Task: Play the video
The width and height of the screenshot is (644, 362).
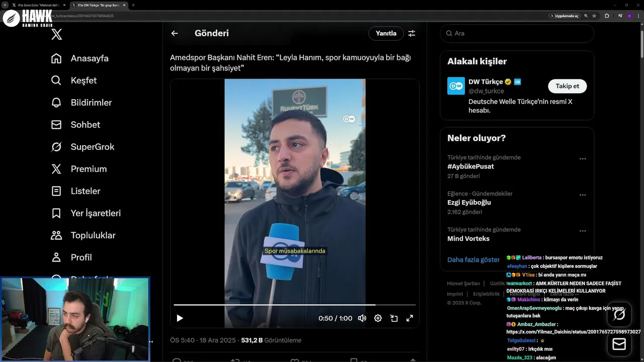Action: click(x=180, y=318)
